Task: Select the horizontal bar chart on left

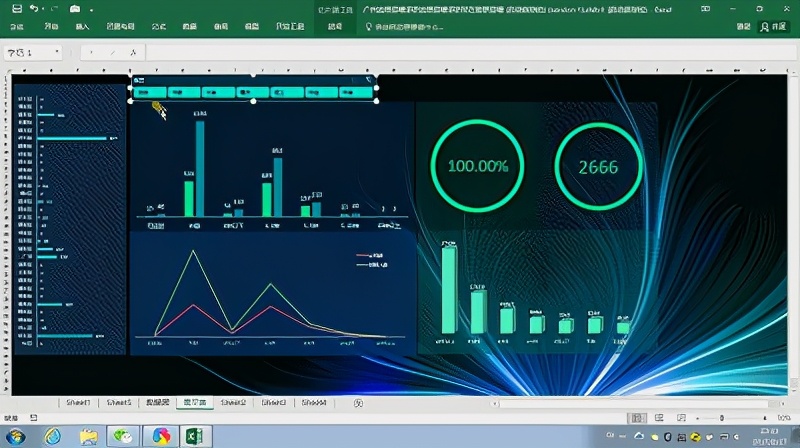Action: 69,218
